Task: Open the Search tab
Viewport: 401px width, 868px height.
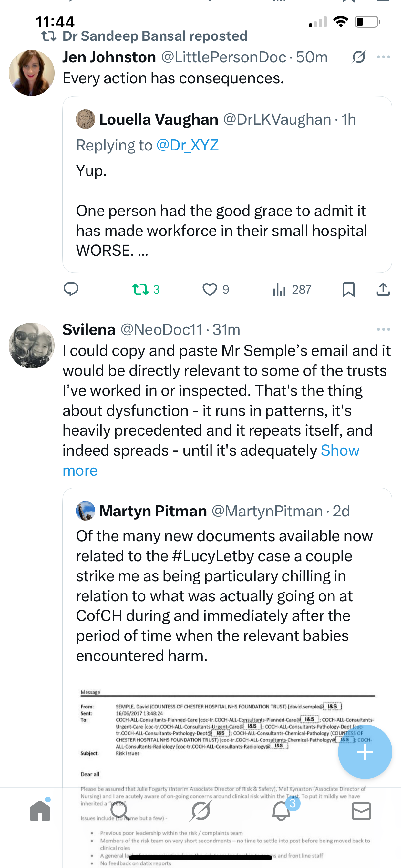Action: [x=120, y=811]
